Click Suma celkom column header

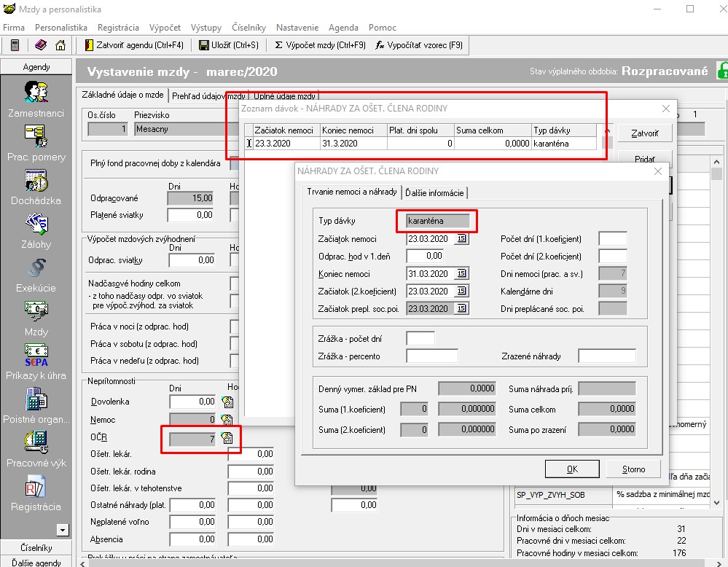[x=493, y=130]
